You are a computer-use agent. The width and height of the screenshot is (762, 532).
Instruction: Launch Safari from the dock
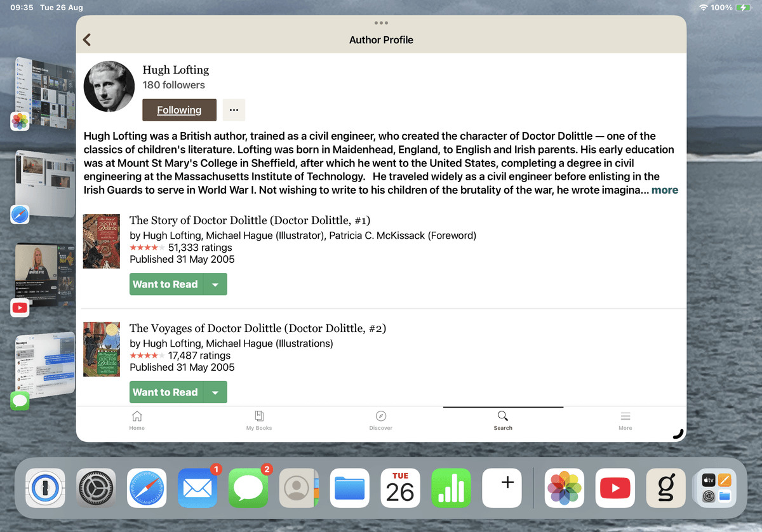point(147,488)
